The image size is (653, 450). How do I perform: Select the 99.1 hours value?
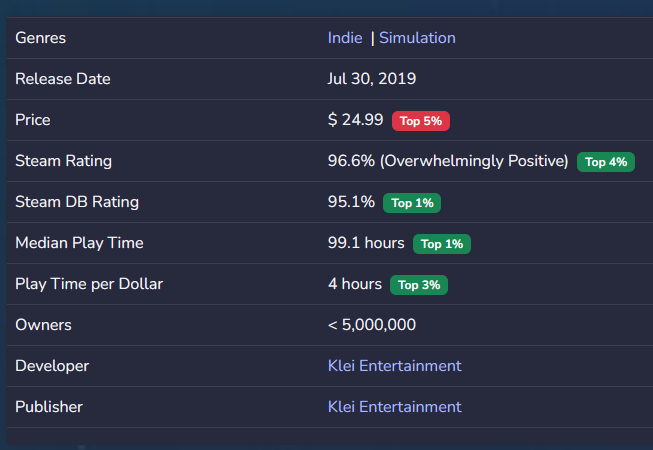coord(366,243)
